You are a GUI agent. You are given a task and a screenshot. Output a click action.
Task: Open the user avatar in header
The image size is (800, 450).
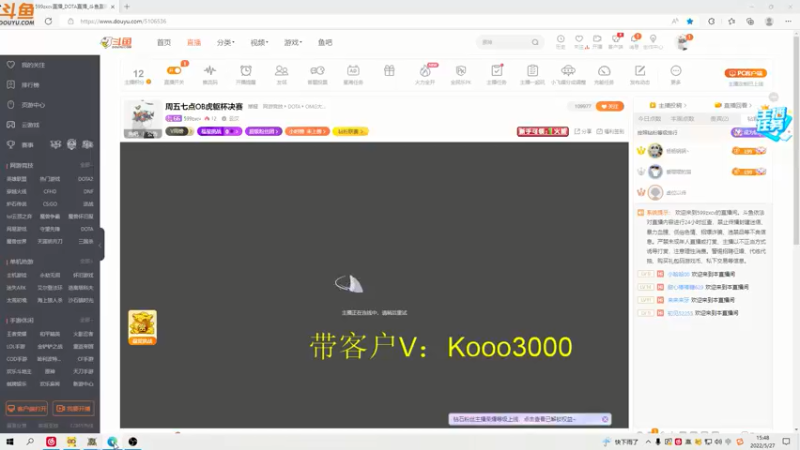(682, 42)
